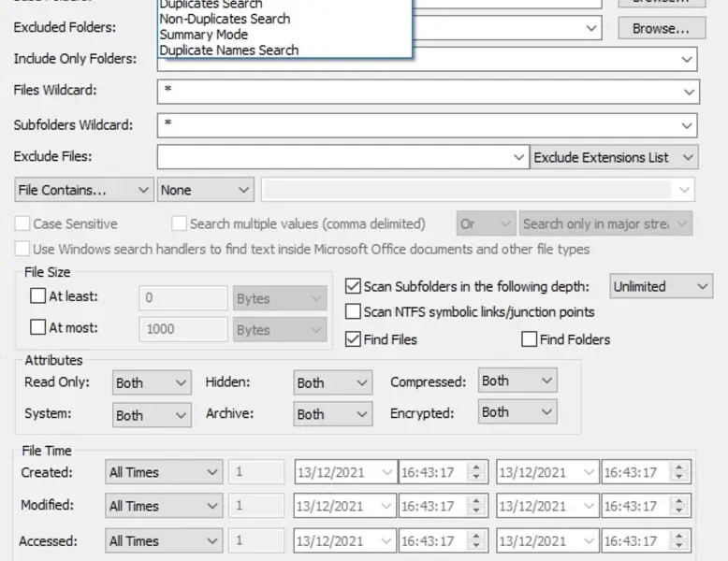Image resolution: width=728 pixels, height=561 pixels.
Task: Click the At least size value field
Action: [183, 297]
